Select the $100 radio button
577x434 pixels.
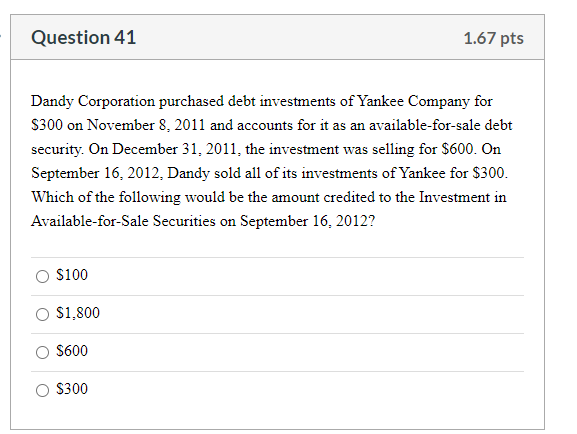[x=42, y=276]
